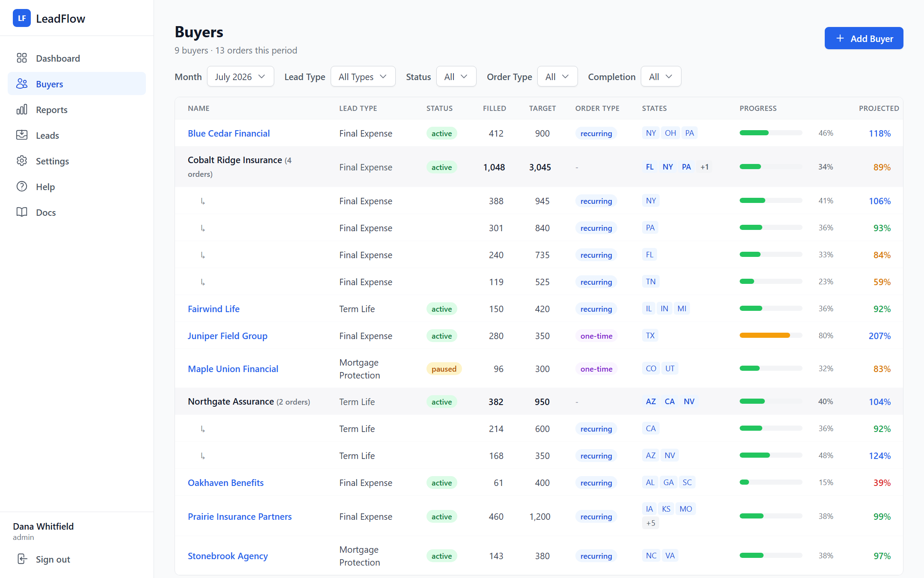Image resolution: width=924 pixels, height=578 pixels.
Task: Open the Fairwind Life buyer link
Action: pos(213,309)
